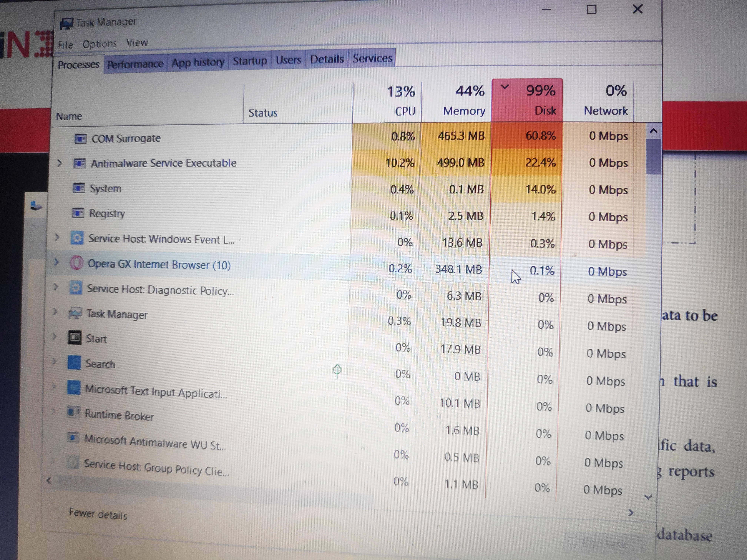This screenshot has height=560, width=747.
Task: Select the Registry process name
Action: pos(107,214)
